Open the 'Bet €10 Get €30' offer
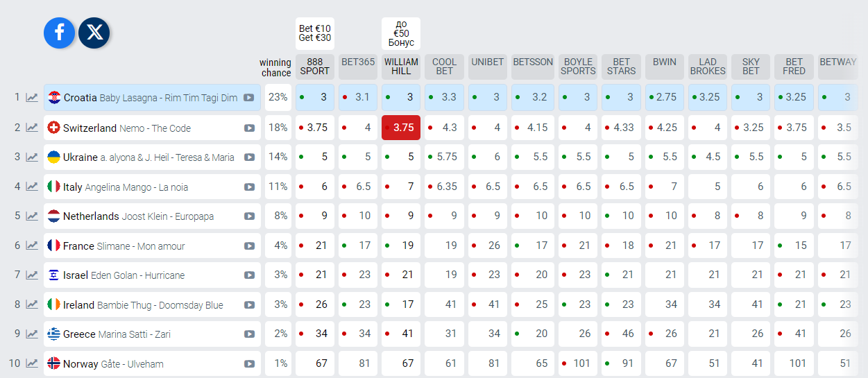The width and height of the screenshot is (868, 378). pyautogui.click(x=315, y=33)
